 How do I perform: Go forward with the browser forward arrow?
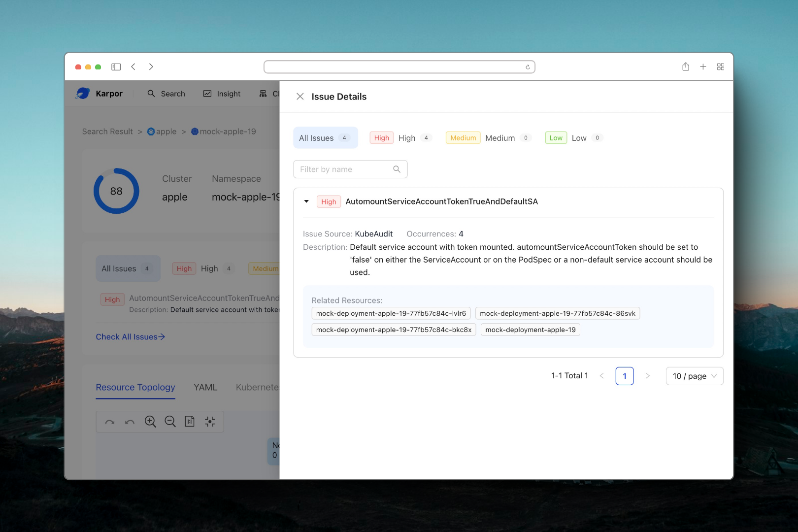(151, 67)
